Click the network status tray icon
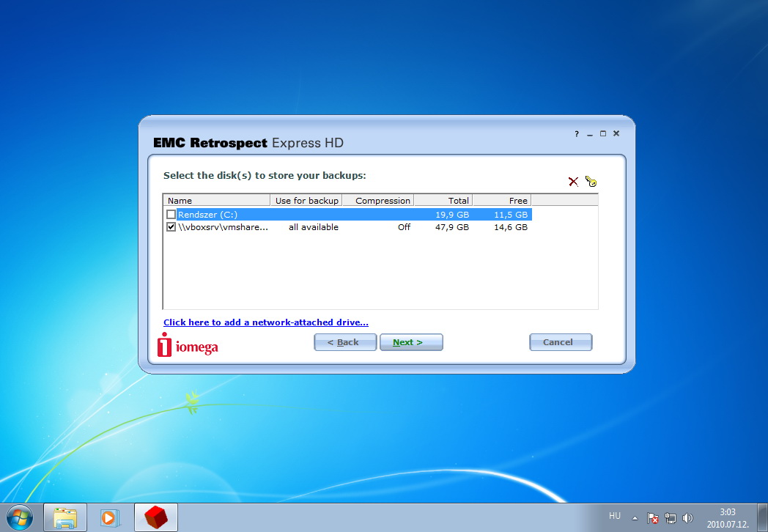768x532 pixels. point(671,518)
